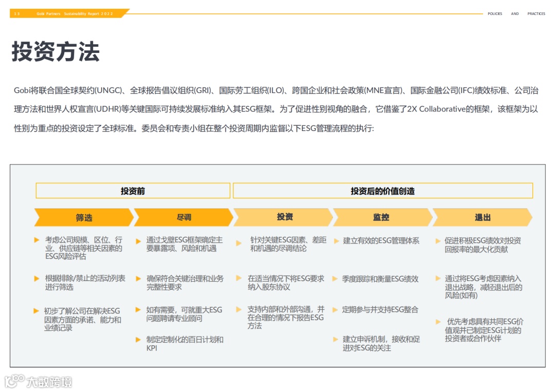Click bullet 如有需要，可就重大ESG问题聘请专业顾问
This screenshot has height=392, width=555.
pyautogui.click(x=184, y=314)
